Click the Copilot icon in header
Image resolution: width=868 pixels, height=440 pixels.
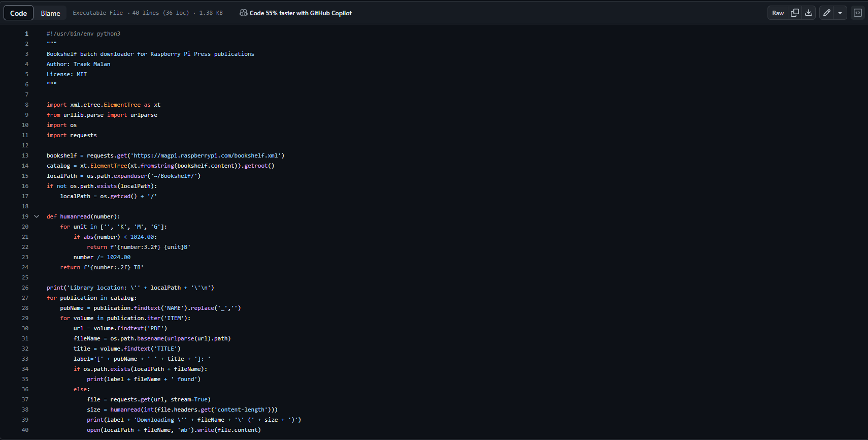[244, 13]
